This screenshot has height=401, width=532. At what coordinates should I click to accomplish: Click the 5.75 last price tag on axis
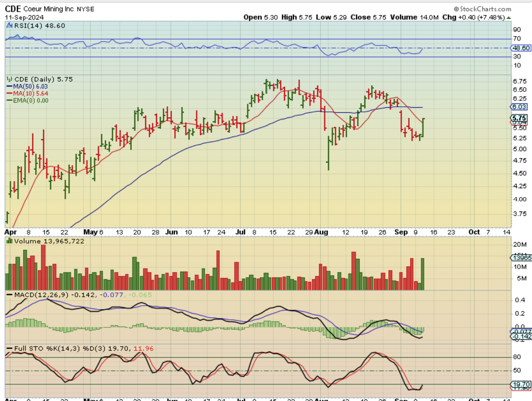518,118
